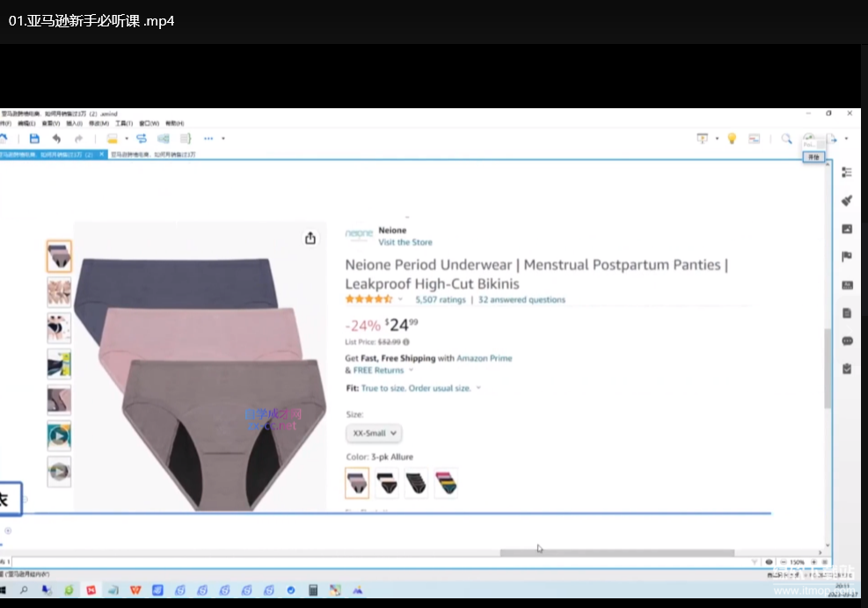
Task: Insert a topic with the yellow topic icon
Action: 112,138
